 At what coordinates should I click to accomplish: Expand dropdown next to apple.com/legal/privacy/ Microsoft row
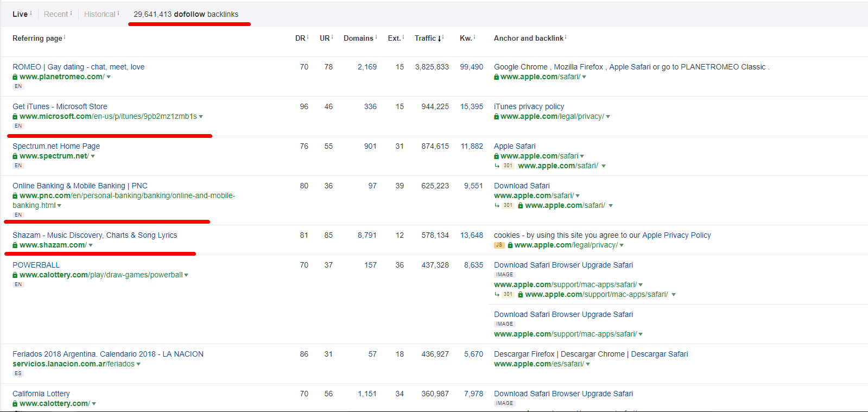(x=608, y=117)
